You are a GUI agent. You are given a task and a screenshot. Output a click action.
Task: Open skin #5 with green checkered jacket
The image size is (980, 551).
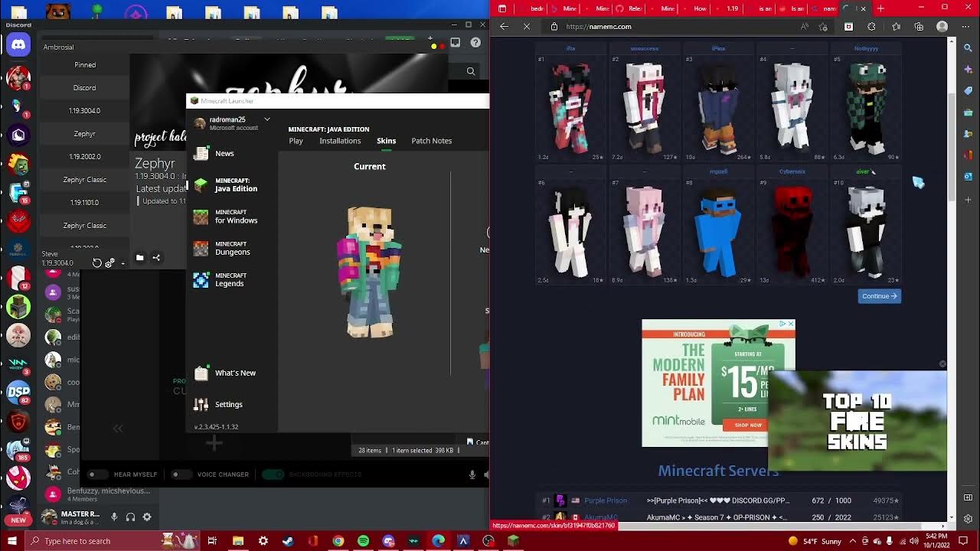(x=866, y=109)
